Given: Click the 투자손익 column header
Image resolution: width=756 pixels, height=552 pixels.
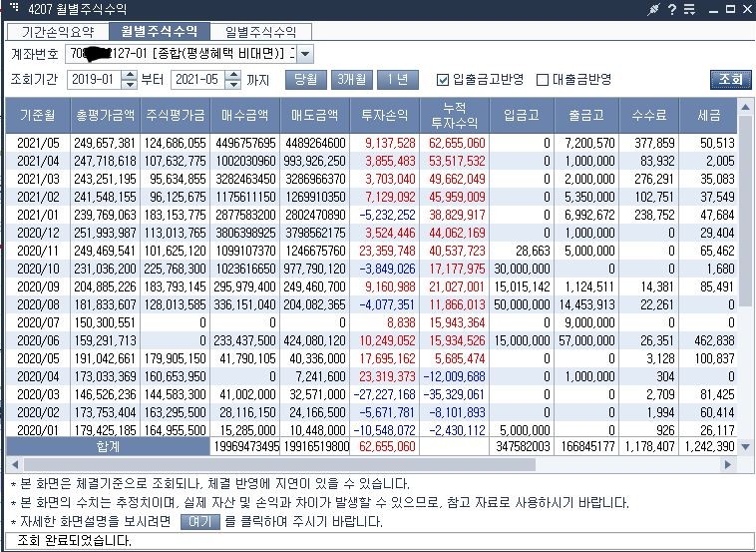Looking at the screenshot, I should tap(385, 116).
